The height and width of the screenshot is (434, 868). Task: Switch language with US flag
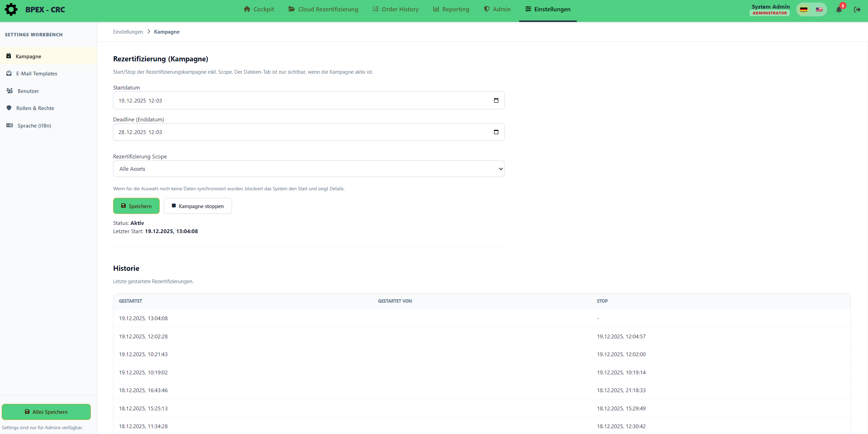click(x=819, y=10)
